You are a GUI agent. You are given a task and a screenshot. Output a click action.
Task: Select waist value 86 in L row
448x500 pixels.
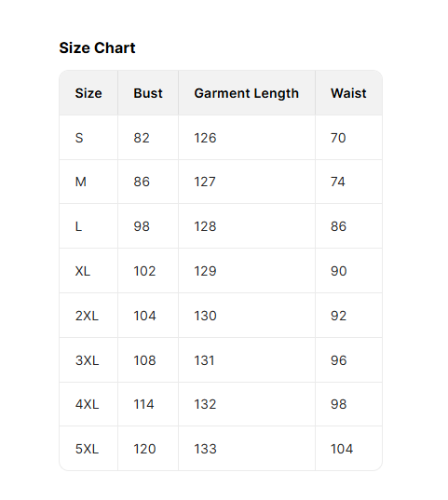point(338,226)
